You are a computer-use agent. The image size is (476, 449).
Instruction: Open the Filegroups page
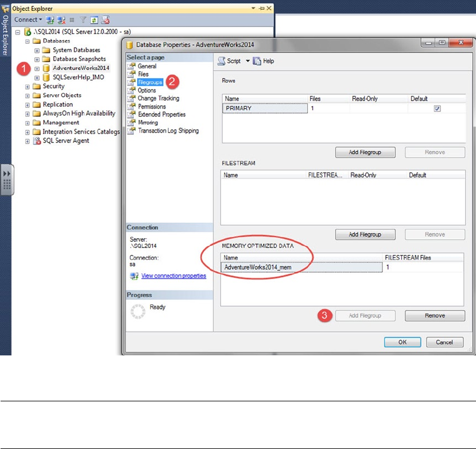tap(150, 82)
